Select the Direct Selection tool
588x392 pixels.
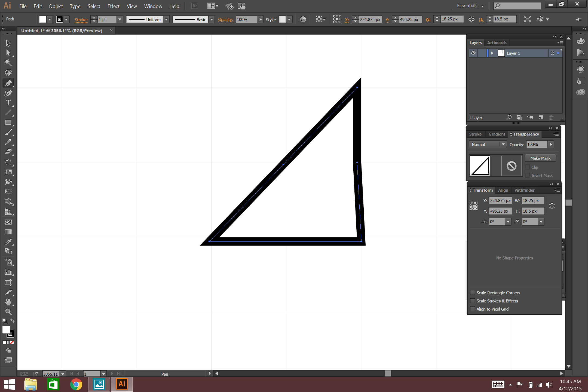click(x=8, y=53)
